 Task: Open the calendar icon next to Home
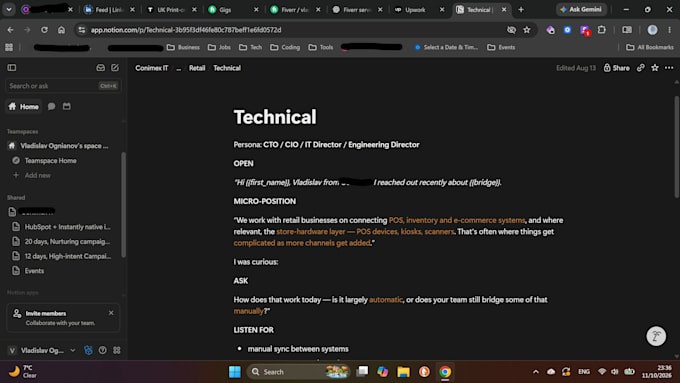click(66, 106)
